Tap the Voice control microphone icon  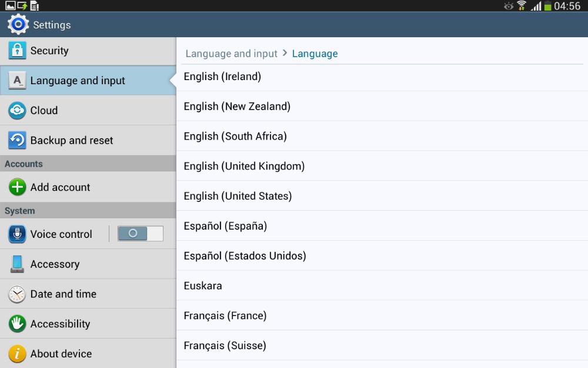pos(17,234)
